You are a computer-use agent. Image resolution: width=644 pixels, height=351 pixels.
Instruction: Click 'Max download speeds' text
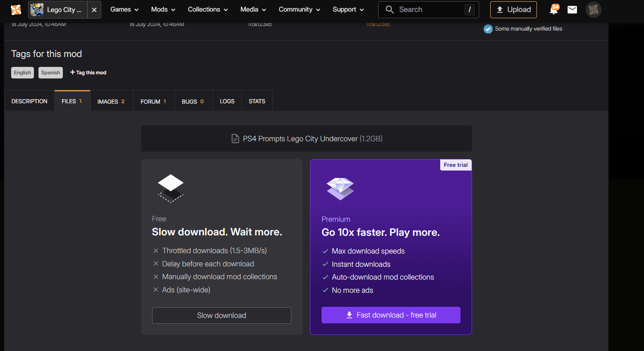(x=368, y=251)
